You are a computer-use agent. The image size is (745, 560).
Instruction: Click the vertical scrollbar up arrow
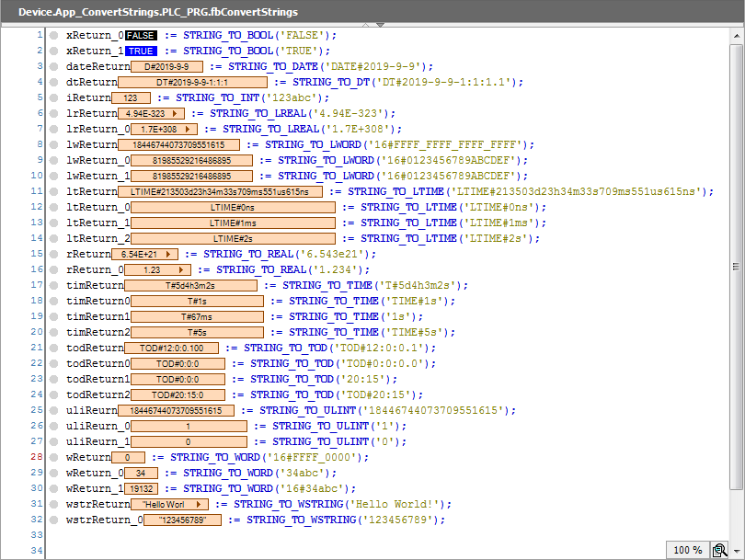[739, 37]
